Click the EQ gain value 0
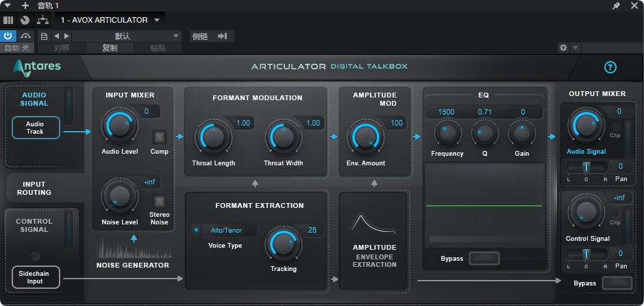The width and height of the screenshot is (644, 306). pyautogui.click(x=523, y=113)
